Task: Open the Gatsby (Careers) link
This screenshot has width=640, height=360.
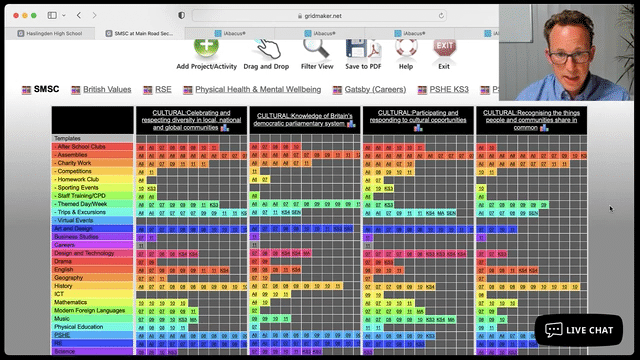Action: click(x=375, y=89)
